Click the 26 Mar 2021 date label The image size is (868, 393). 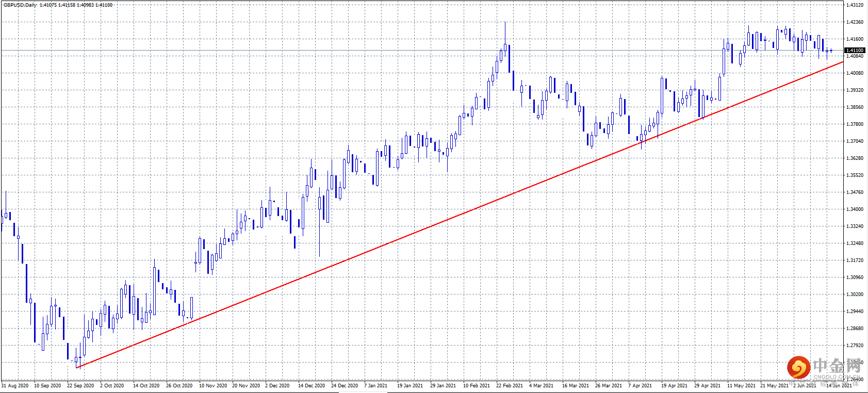point(609,386)
